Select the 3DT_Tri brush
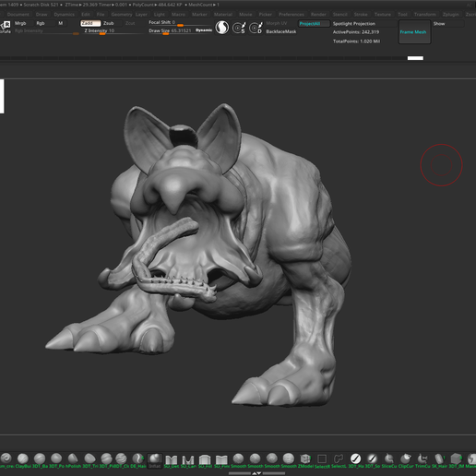The height and width of the screenshot is (476, 476). (x=89, y=460)
